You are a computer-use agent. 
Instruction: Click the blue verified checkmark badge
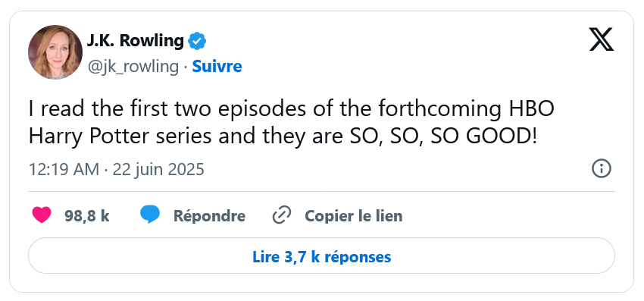click(197, 41)
